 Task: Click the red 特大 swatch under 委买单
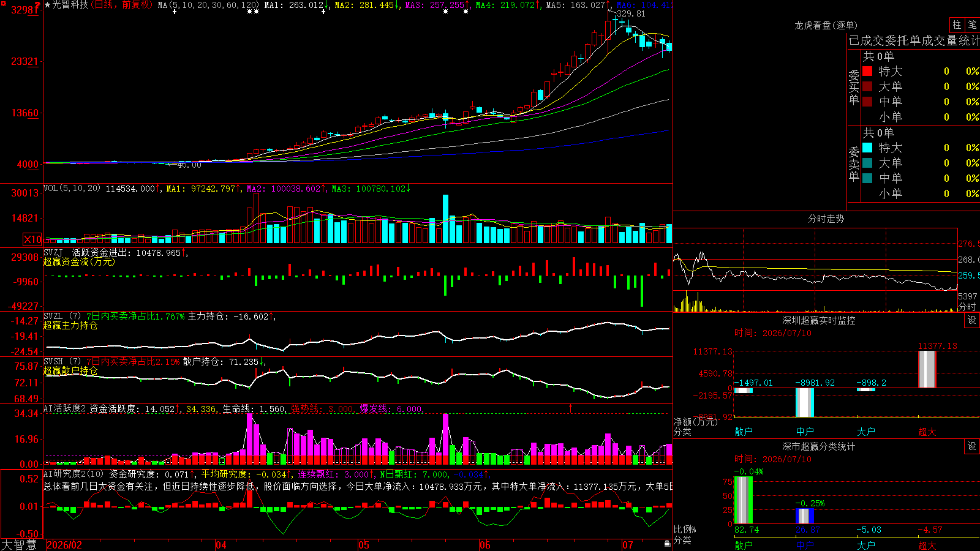(x=867, y=71)
